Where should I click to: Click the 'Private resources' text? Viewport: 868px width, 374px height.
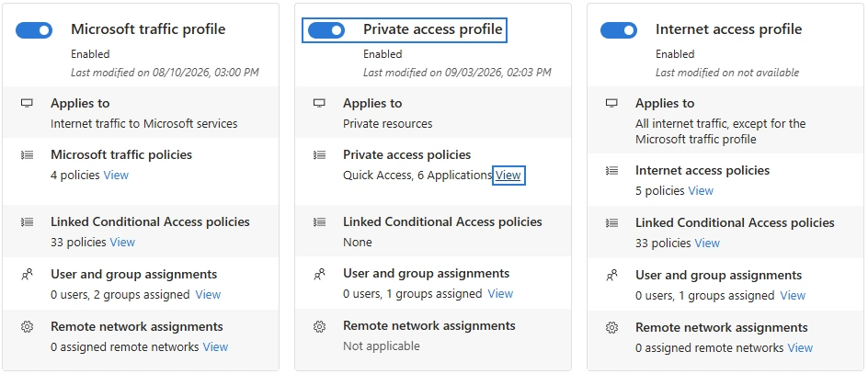coord(387,124)
